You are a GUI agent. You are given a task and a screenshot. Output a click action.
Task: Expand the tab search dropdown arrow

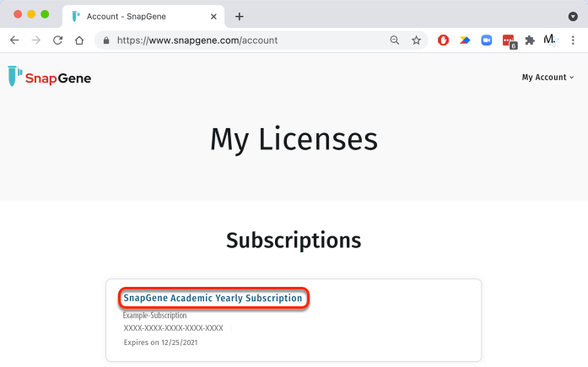coord(573,16)
